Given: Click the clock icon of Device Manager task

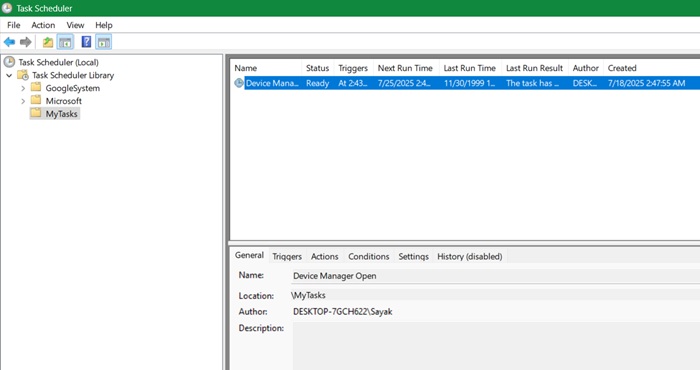Looking at the screenshot, I should [239, 83].
